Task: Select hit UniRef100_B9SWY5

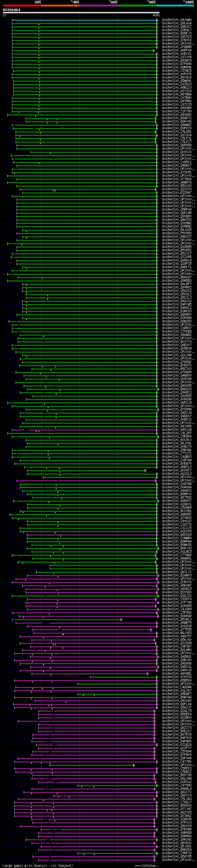Action: tap(176, 61)
